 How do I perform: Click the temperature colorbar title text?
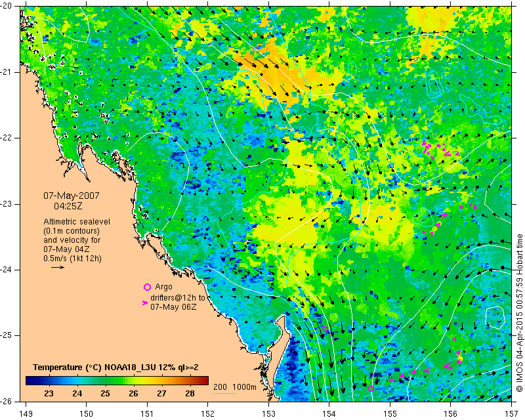coord(115,367)
